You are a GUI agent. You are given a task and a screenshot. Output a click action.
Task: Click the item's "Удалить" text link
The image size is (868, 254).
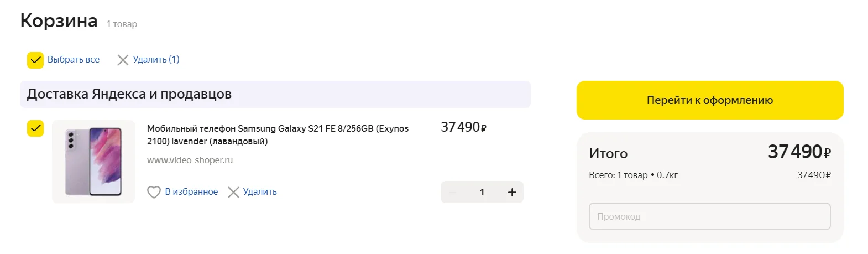pyautogui.click(x=260, y=192)
